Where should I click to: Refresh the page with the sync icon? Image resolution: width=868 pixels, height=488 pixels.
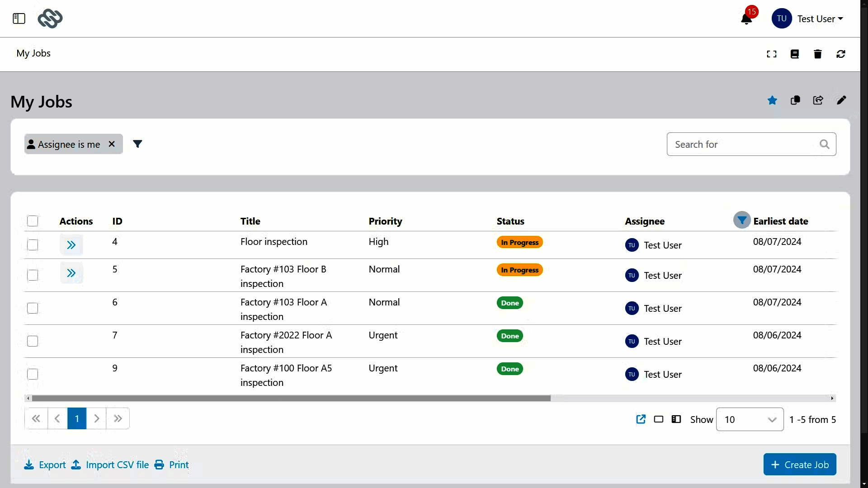coord(841,54)
